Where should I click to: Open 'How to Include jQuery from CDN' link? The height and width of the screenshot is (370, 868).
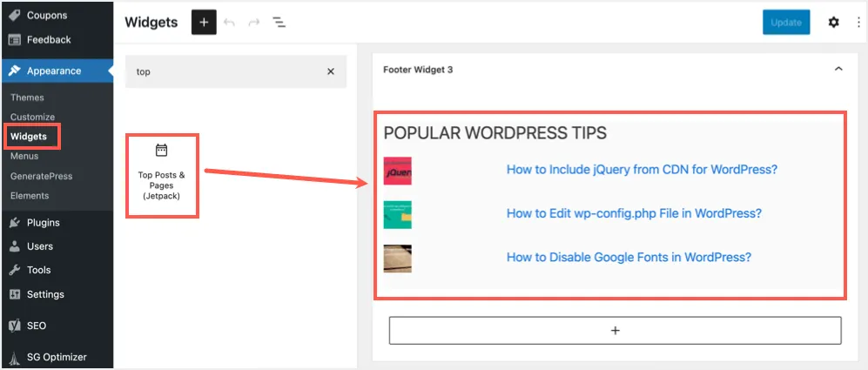(643, 170)
